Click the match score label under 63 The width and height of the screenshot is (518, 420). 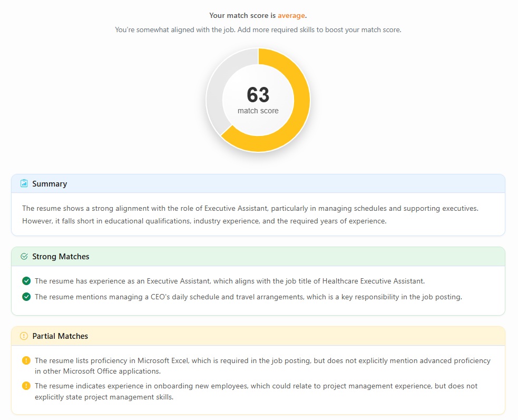point(258,111)
